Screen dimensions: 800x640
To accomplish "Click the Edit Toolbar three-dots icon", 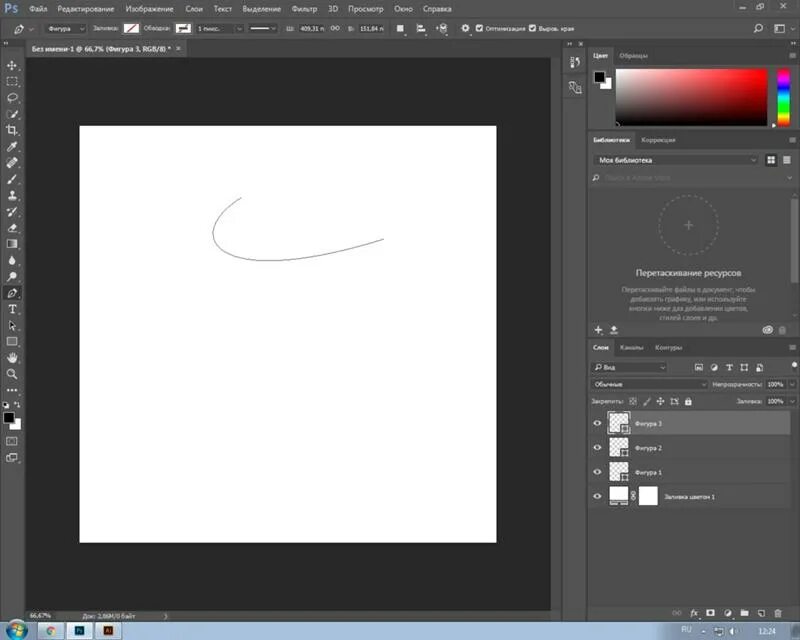I will (x=12, y=390).
